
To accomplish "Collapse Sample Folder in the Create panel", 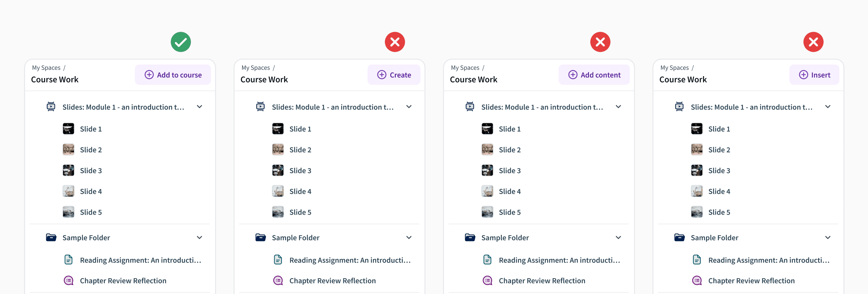I will (409, 237).
